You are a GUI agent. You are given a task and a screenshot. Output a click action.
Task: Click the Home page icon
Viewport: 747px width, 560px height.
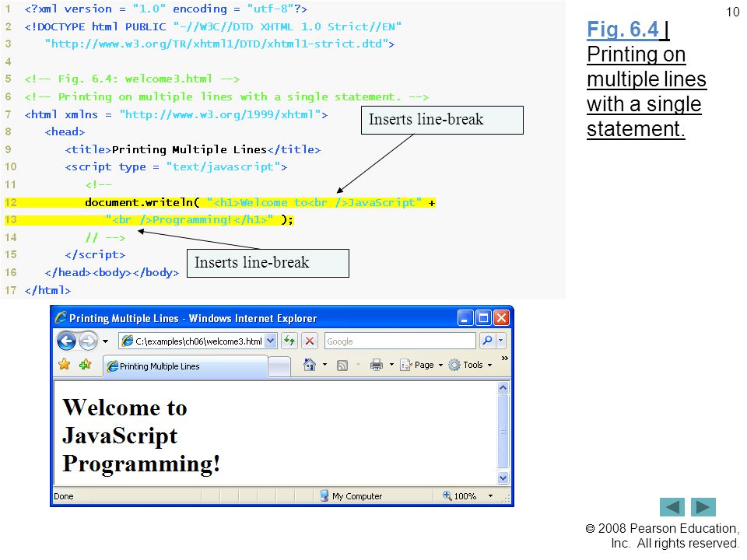point(310,365)
